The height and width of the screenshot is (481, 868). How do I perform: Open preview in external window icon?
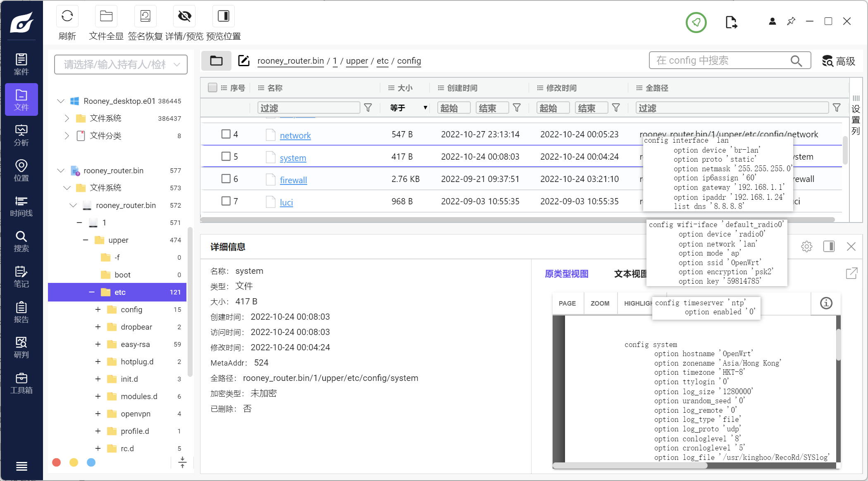coord(851,273)
